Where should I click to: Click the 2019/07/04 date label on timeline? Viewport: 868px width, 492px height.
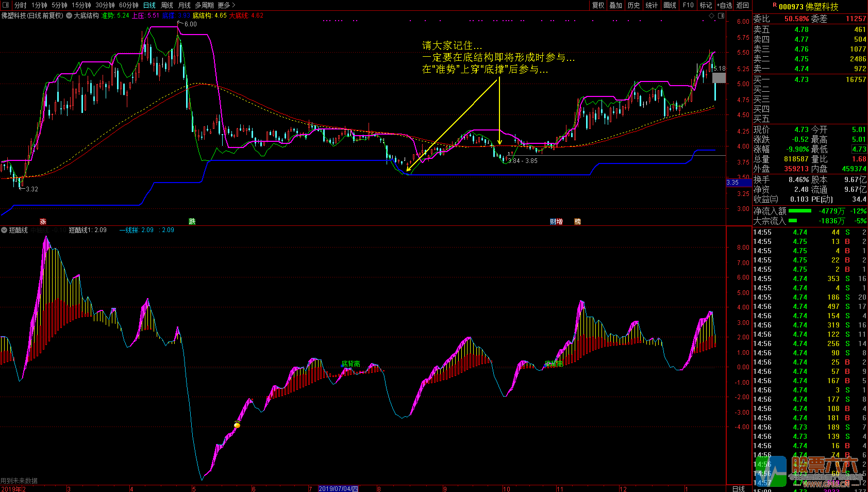338,488
